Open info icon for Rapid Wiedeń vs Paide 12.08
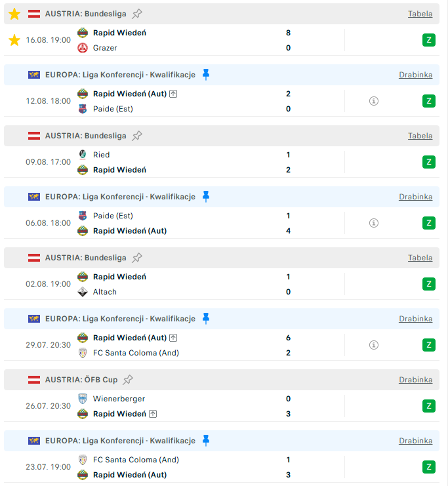Image resolution: width=448 pixels, height=486 pixels. coord(374,101)
